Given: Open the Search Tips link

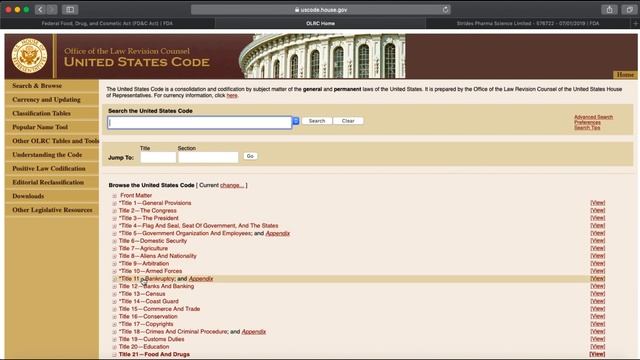Looking at the screenshot, I should click(x=587, y=128).
